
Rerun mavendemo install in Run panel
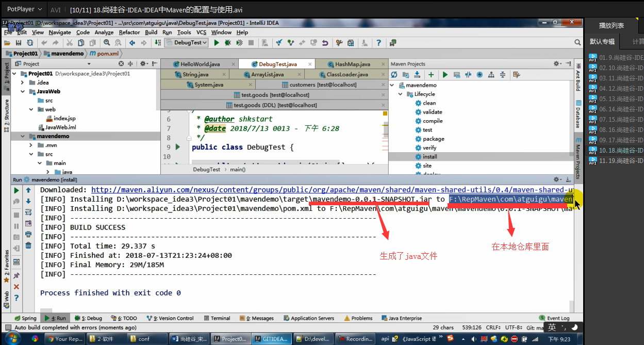click(x=17, y=190)
